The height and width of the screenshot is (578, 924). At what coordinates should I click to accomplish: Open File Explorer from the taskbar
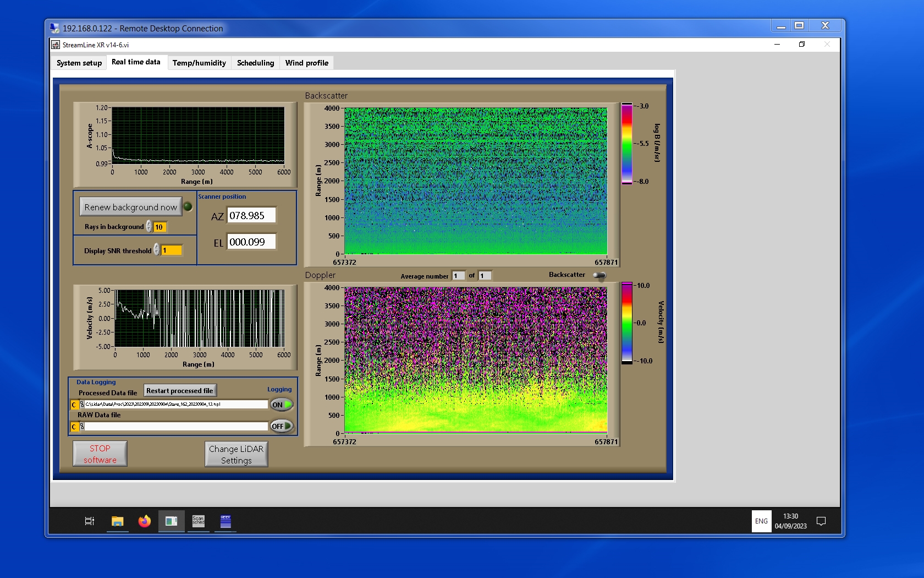tap(117, 521)
